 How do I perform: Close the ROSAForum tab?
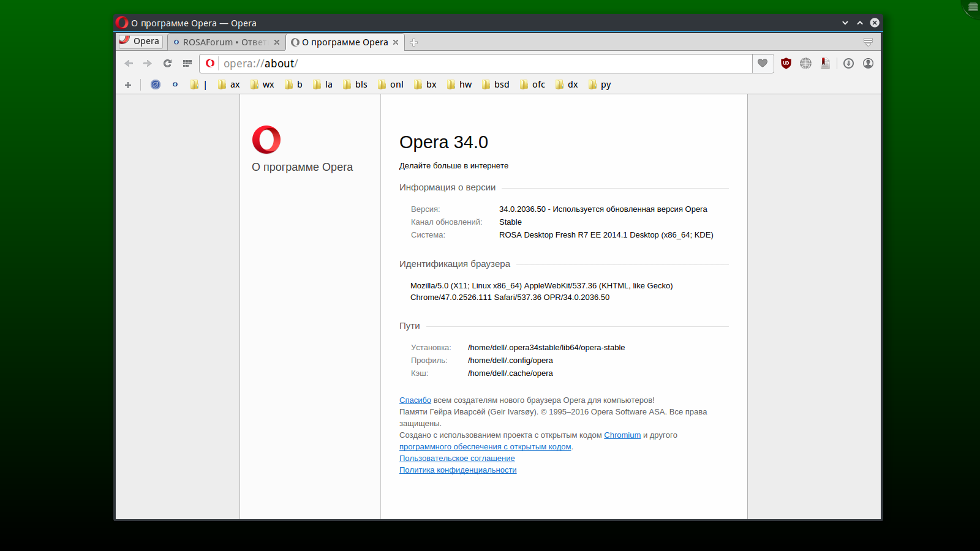pyautogui.click(x=277, y=42)
